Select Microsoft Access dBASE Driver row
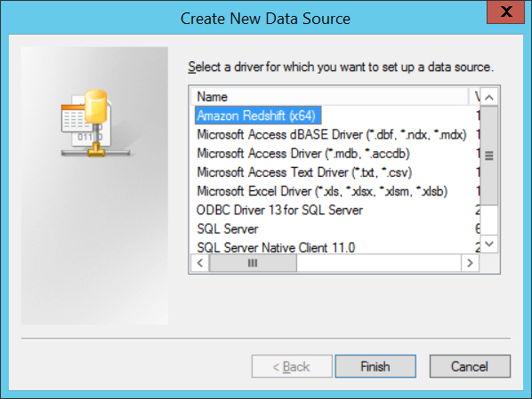 332,134
